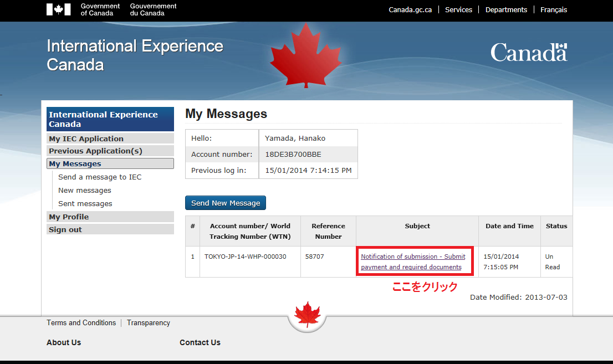613x364 pixels.
Task: Click the Account number/ World Tracking Number header
Action: (250, 231)
